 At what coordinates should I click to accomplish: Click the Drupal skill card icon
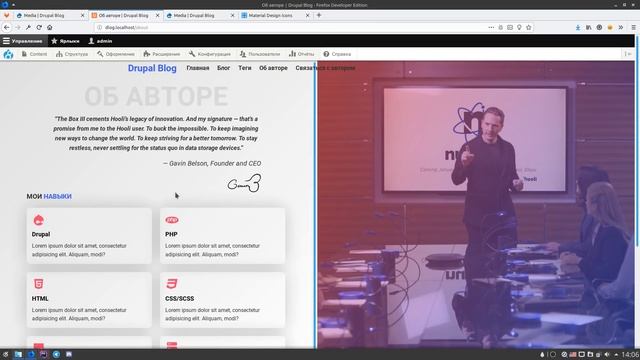[38, 220]
